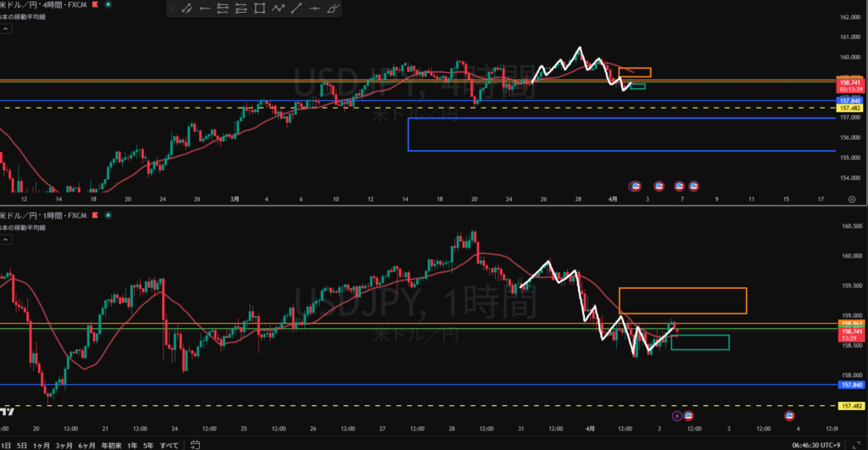Viewport: 868px width, 450px height.
Task: Show all data with すべて
Action: pyautogui.click(x=169, y=444)
